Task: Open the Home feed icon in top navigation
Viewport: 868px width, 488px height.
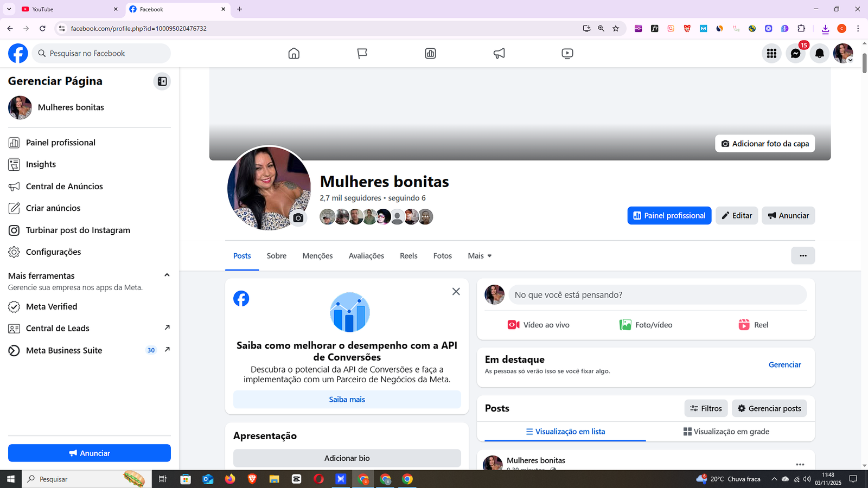Action: [294, 53]
